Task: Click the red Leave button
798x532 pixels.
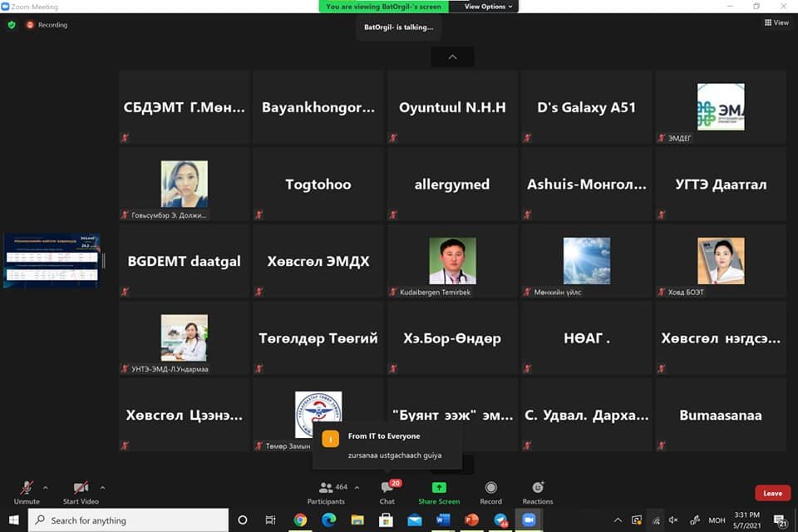Action: [772, 493]
